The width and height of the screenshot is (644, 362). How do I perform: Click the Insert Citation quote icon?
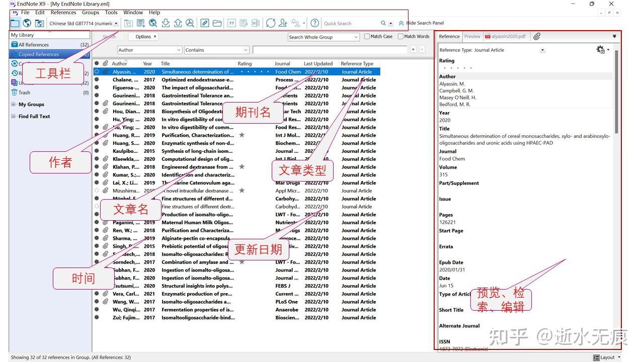[232, 23]
